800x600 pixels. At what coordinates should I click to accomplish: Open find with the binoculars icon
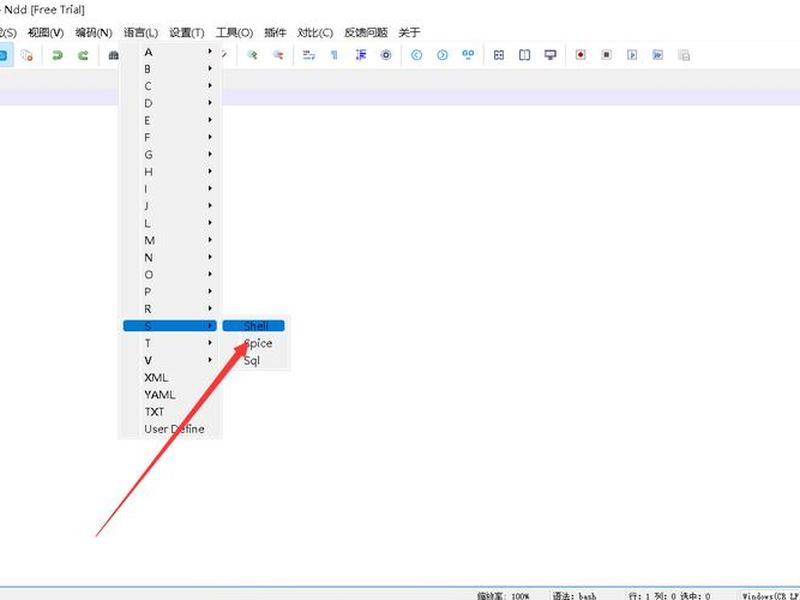tap(113, 55)
